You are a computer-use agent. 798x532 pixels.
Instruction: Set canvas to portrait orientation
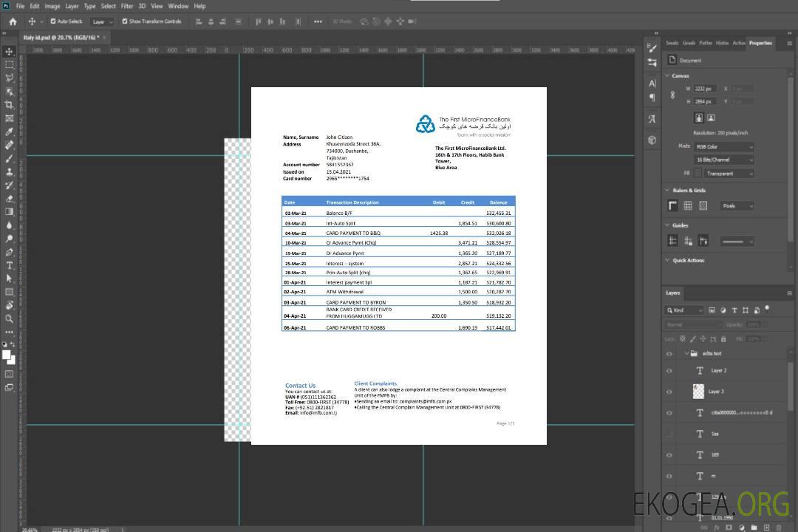(x=699, y=117)
